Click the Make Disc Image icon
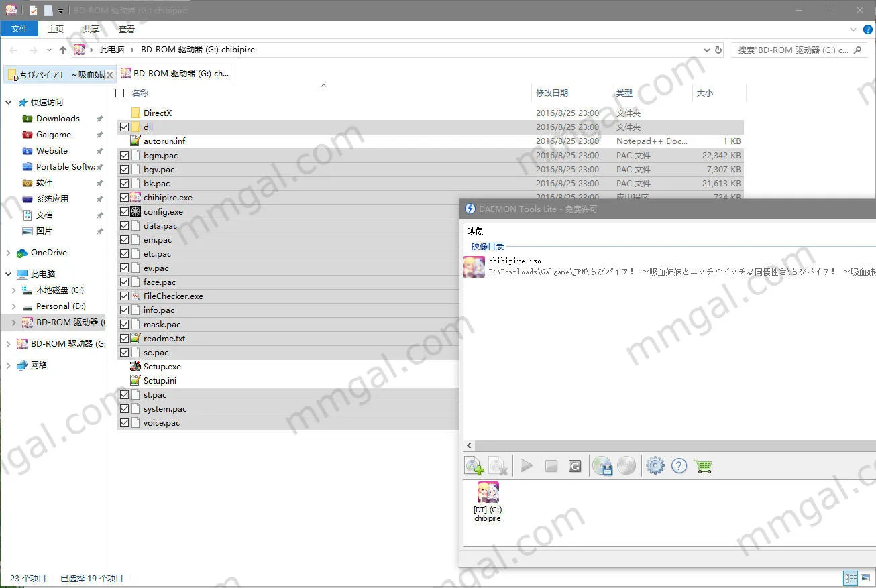 tap(602, 466)
